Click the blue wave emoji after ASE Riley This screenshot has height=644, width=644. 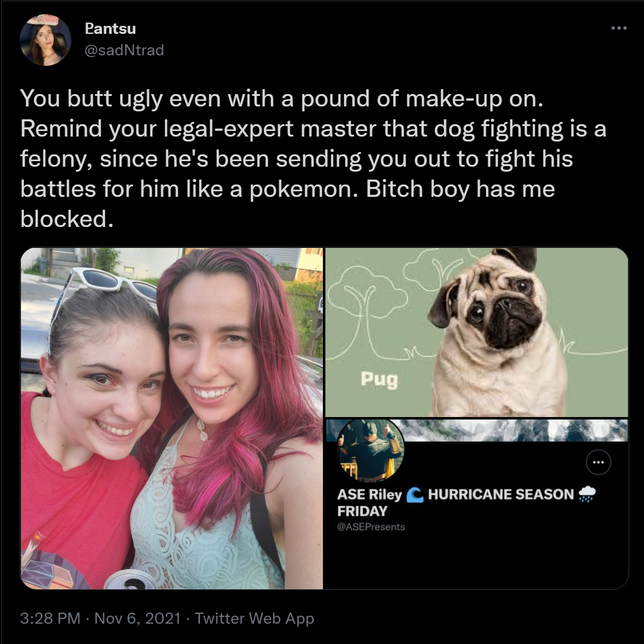415,495
